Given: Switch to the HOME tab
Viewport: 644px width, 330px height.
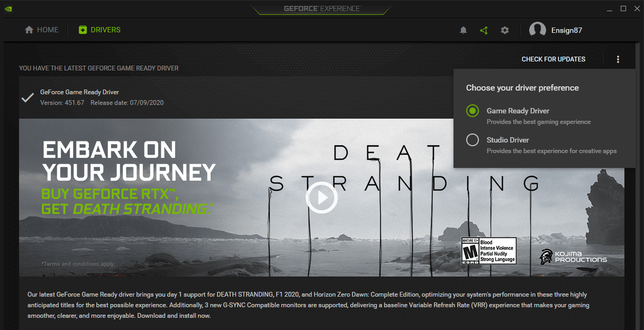Looking at the screenshot, I should click(x=41, y=30).
